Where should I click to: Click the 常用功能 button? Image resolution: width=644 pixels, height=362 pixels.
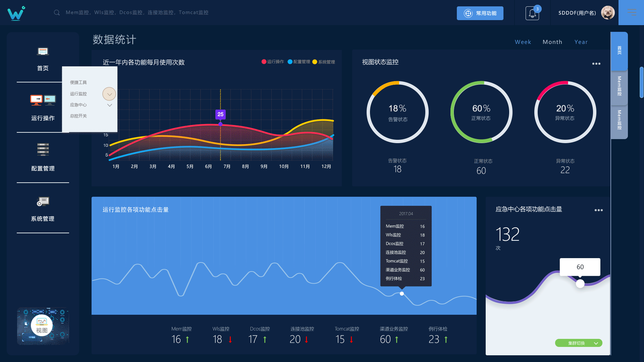[480, 13]
